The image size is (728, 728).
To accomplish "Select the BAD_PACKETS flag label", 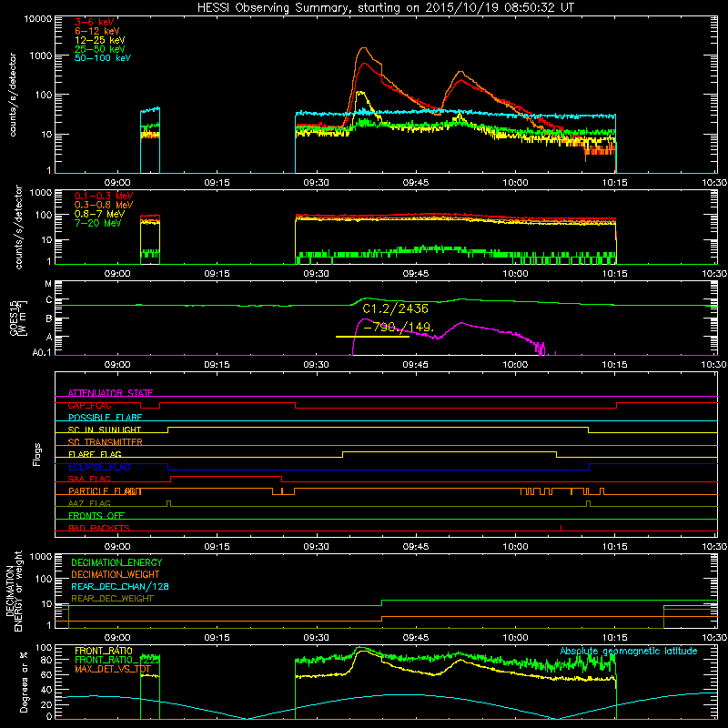I will tap(99, 528).
